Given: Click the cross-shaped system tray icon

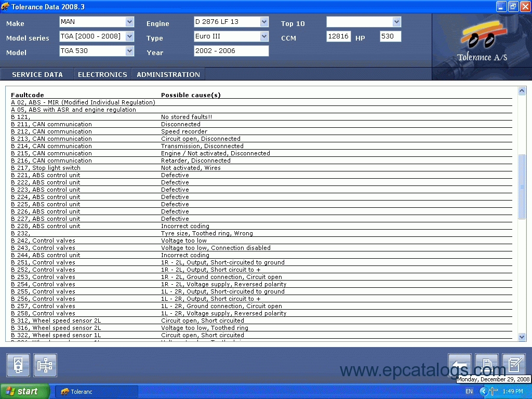Looking at the screenshot, I should pyautogui.click(x=494, y=392).
